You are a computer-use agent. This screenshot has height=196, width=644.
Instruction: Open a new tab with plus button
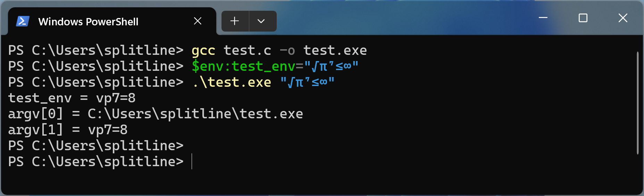[x=235, y=21]
